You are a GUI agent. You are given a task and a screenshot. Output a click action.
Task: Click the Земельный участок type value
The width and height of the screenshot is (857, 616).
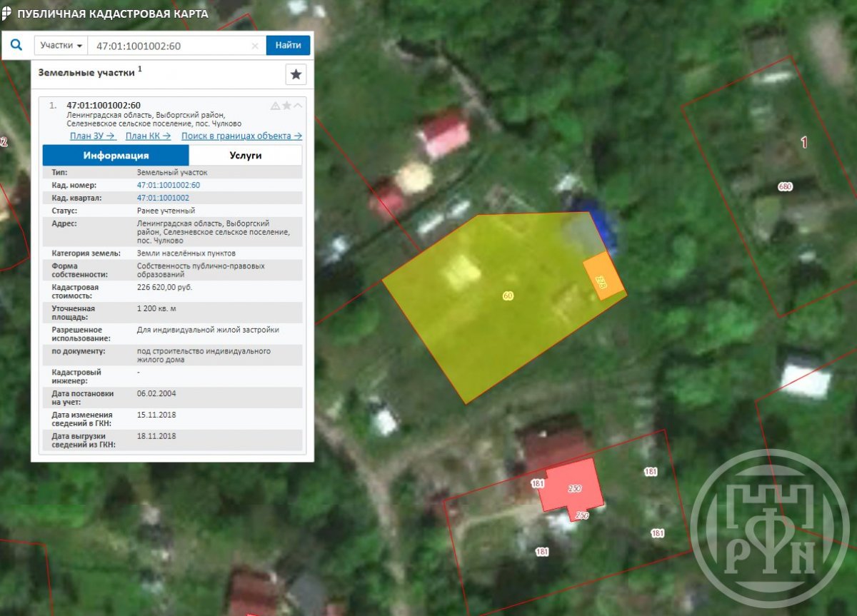(x=171, y=173)
